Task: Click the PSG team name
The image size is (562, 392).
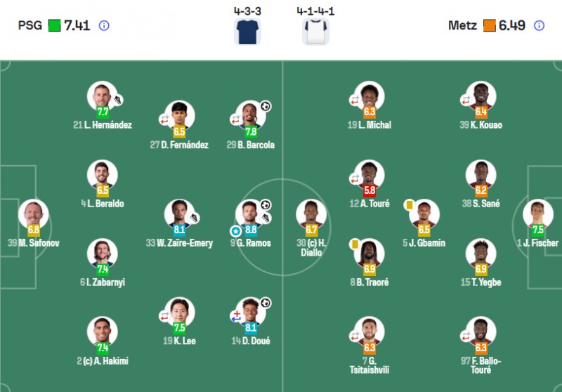Action: (30, 26)
